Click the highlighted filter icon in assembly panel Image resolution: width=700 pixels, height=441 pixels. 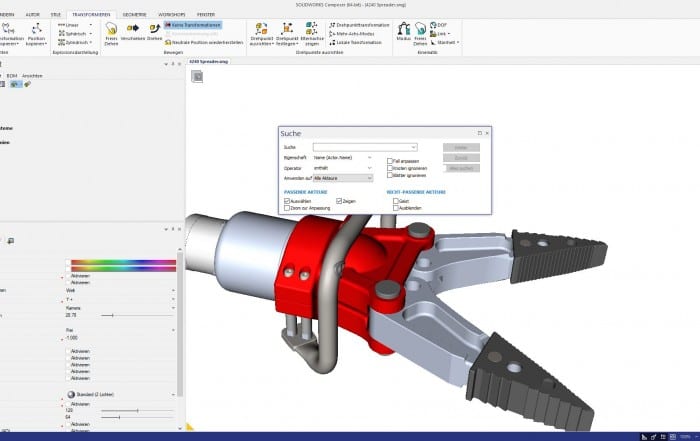coord(16,84)
